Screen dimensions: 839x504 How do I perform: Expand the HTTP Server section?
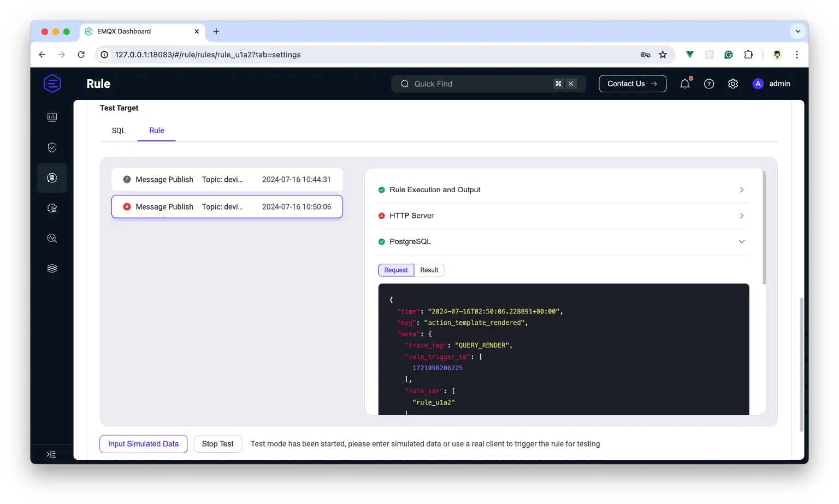tap(563, 216)
